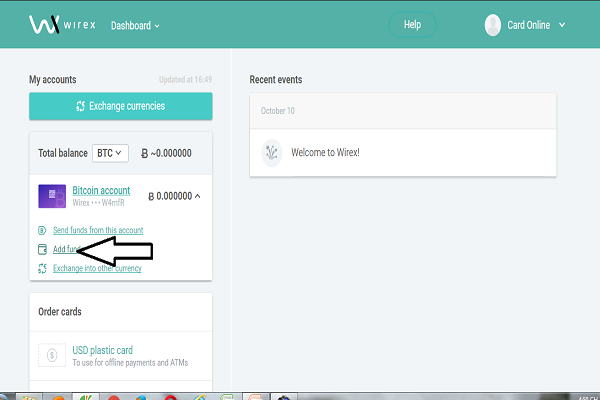Click the purple Bitcoin account card icon
The width and height of the screenshot is (600, 400).
(52, 196)
